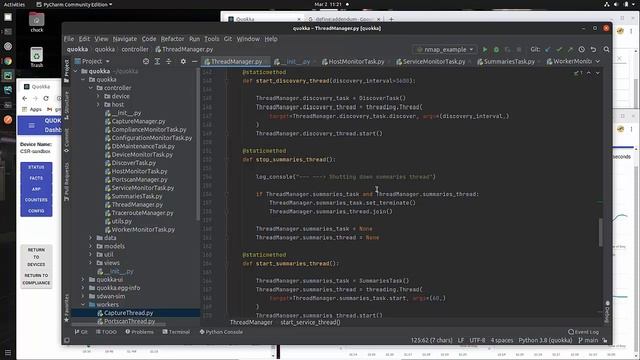This screenshot has height=360, width=640.
Task: Open Search Everywhere magnifier icon
Action: [x=607, y=49]
